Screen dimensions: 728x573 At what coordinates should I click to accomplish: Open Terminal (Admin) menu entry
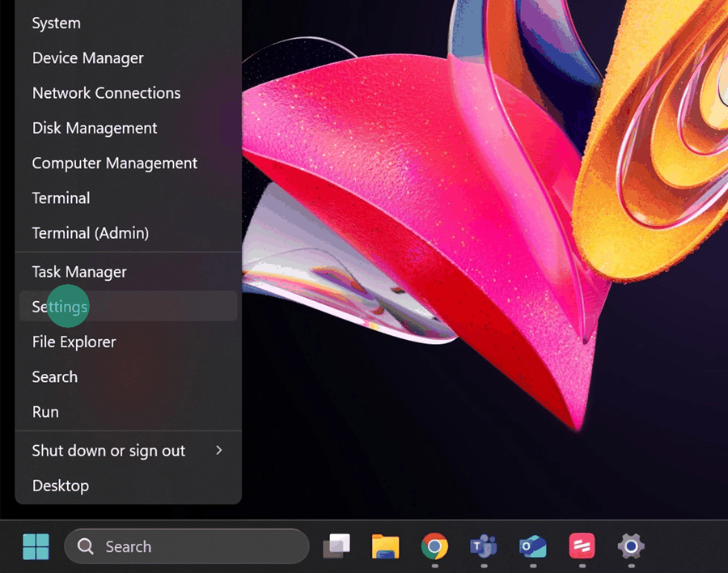point(90,233)
